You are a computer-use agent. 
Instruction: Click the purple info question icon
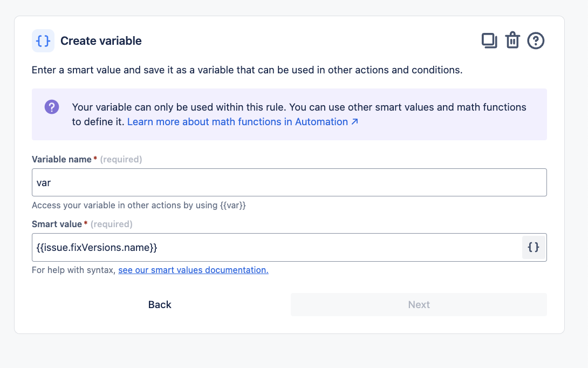(x=52, y=107)
